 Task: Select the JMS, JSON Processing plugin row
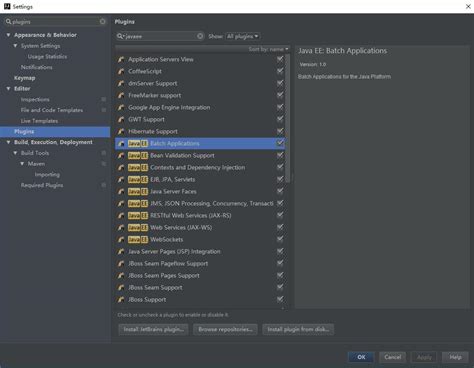(x=200, y=203)
